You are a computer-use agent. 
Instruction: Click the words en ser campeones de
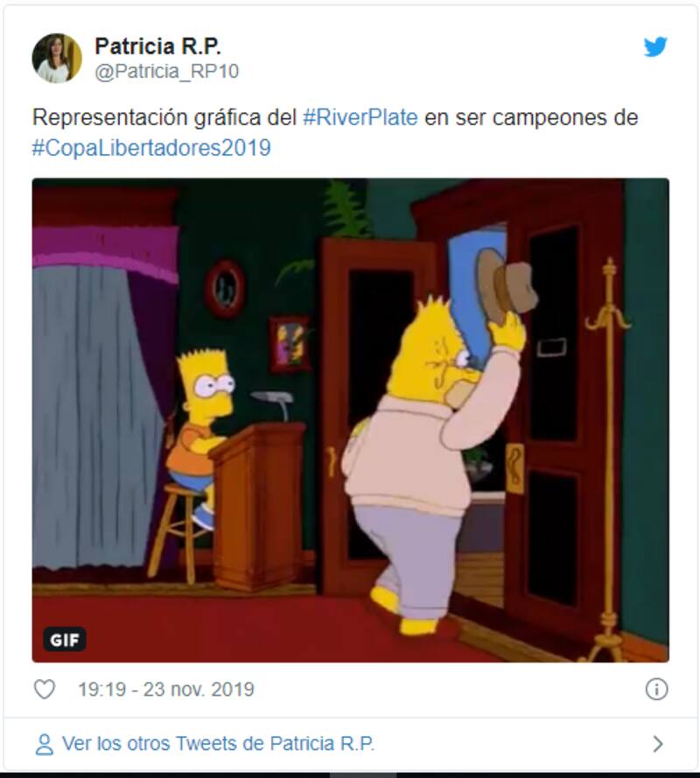[x=531, y=118]
